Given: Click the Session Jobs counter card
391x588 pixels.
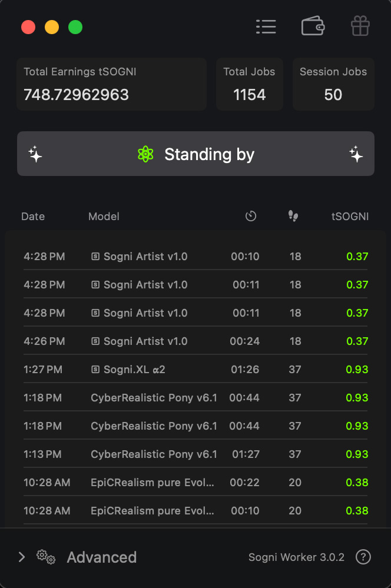Looking at the screenshot, I should point(333,84).
